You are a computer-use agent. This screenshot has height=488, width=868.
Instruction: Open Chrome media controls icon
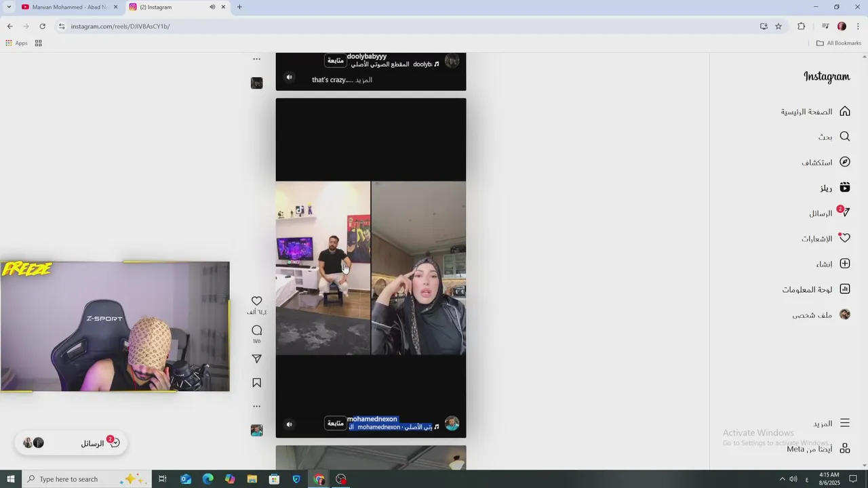[x=825, y=26]
